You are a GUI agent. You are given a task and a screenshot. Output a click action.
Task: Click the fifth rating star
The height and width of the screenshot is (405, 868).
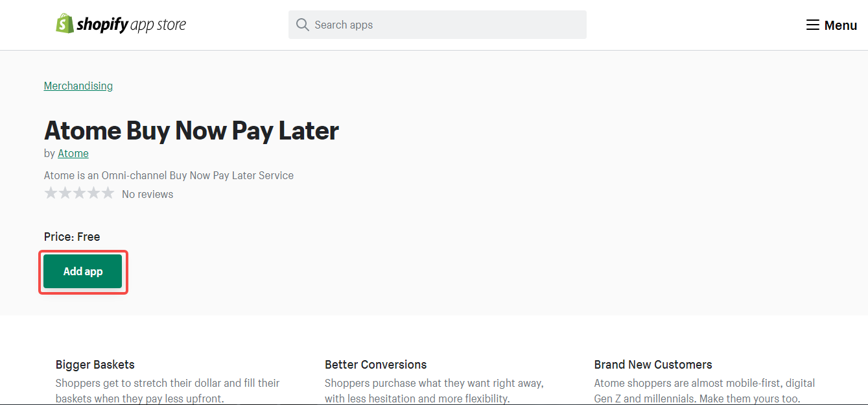pyautogui.click(x=108, y=193)
